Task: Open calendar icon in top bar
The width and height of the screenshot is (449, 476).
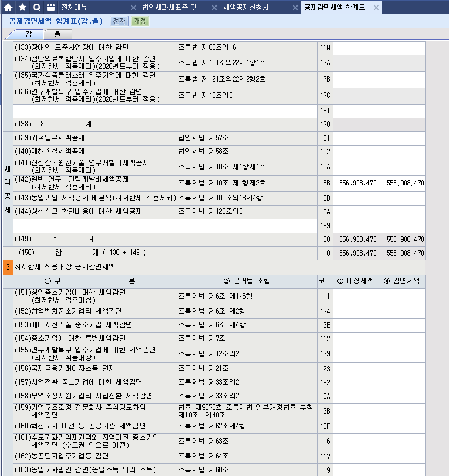Action: [51, 7]
